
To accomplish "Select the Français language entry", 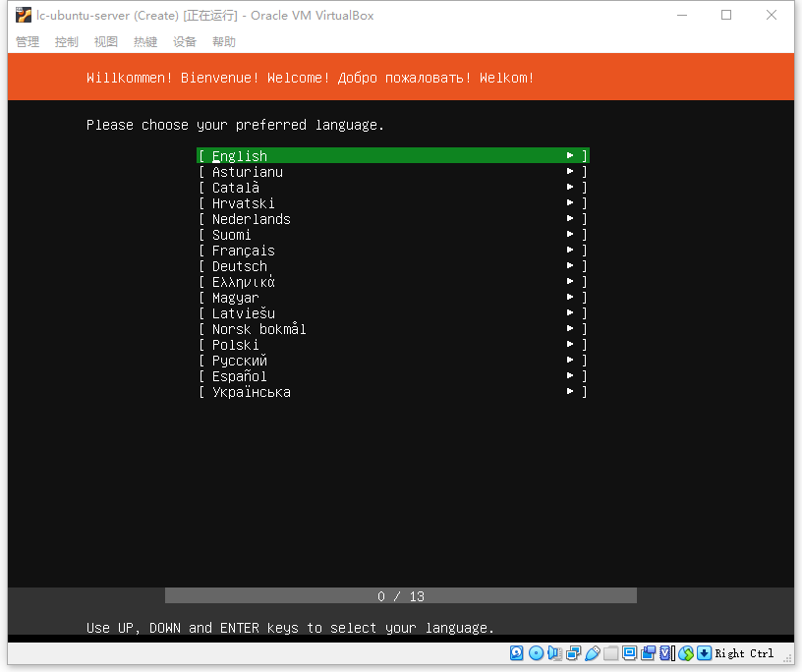I will (393, 251).
